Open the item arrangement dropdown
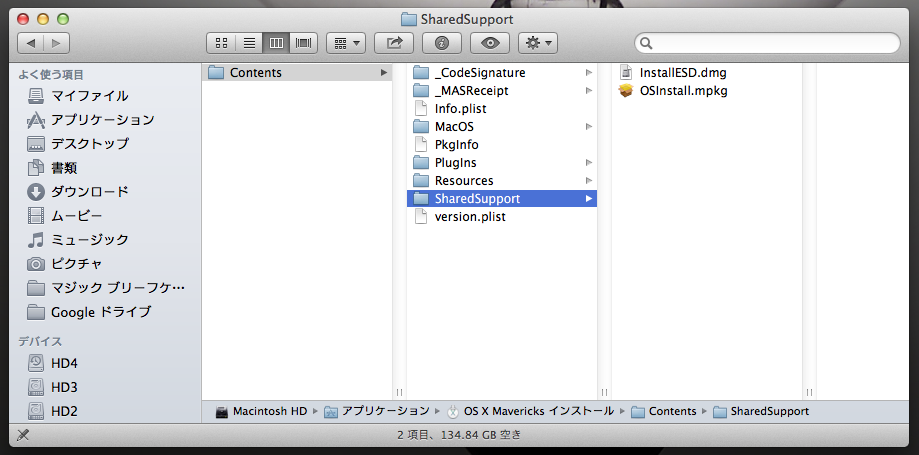Screen dimensions: 919x455 [x=346, y=43]
